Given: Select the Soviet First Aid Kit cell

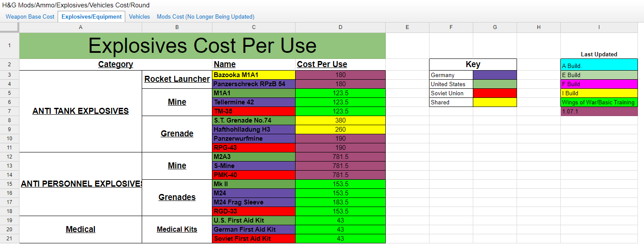Looking at the screenshot, I should pos(254,239).
